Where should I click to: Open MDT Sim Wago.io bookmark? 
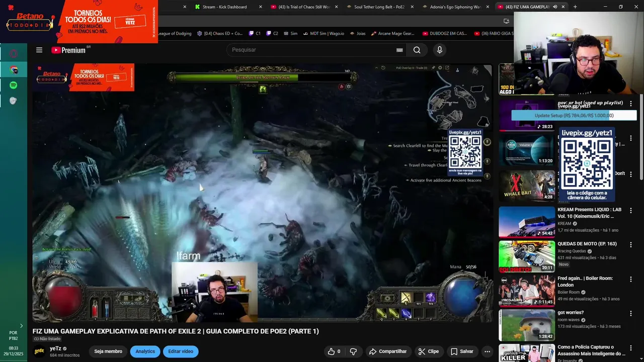(323, 34)
